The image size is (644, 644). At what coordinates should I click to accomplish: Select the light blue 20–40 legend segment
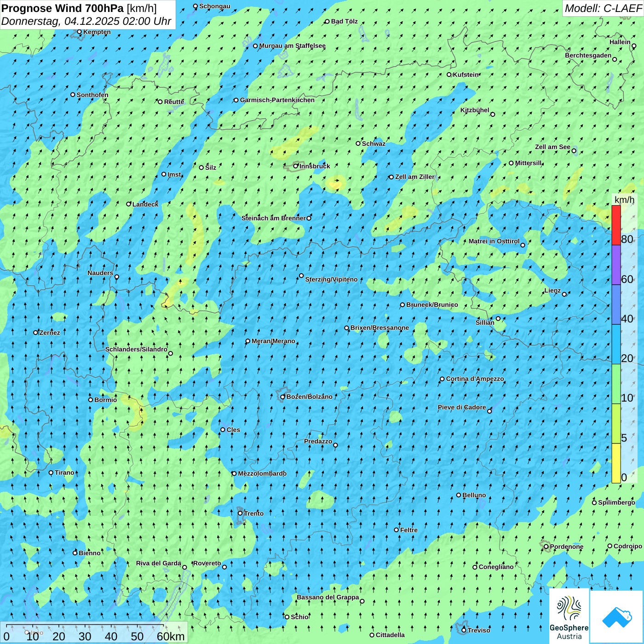tap(616, 345)
